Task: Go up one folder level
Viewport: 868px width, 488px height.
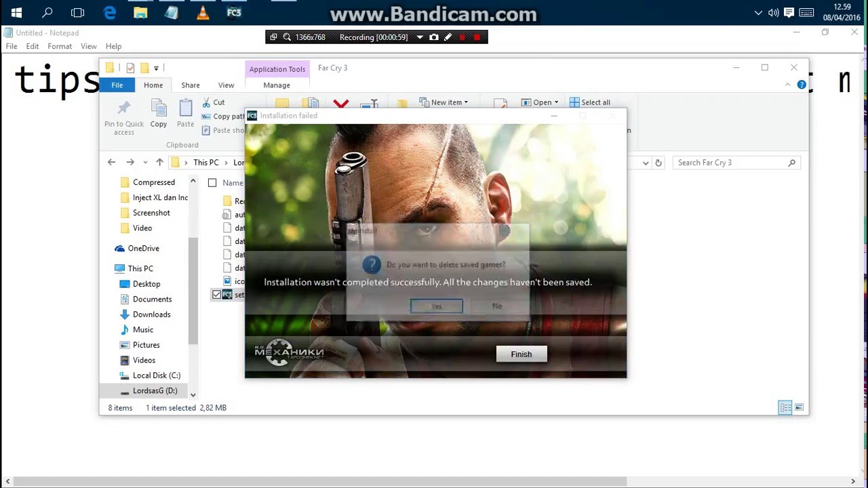Action: [x=159, y=163]
